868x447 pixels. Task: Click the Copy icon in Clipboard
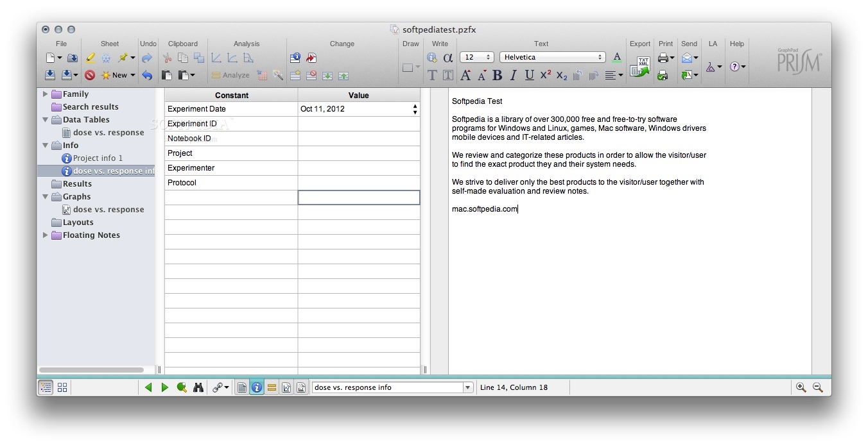(183, 58)
